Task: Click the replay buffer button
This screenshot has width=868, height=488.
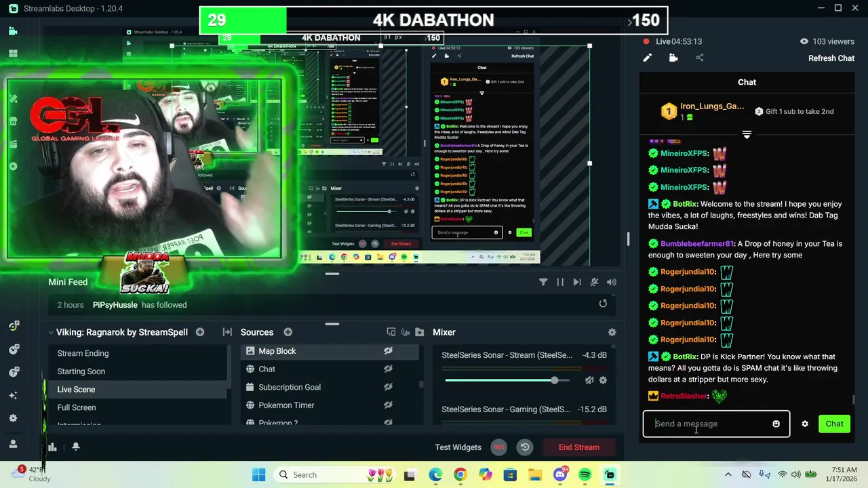Action: (525, 447)
